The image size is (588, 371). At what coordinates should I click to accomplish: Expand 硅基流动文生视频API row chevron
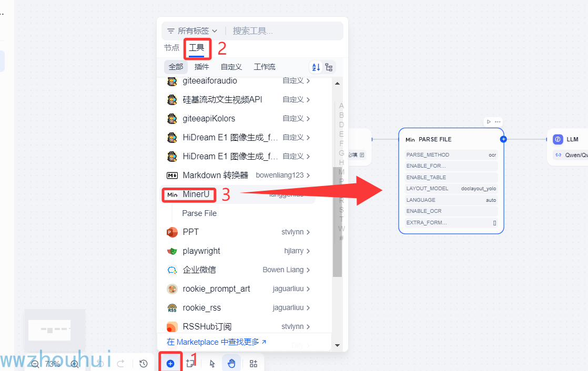click(308, 100)
